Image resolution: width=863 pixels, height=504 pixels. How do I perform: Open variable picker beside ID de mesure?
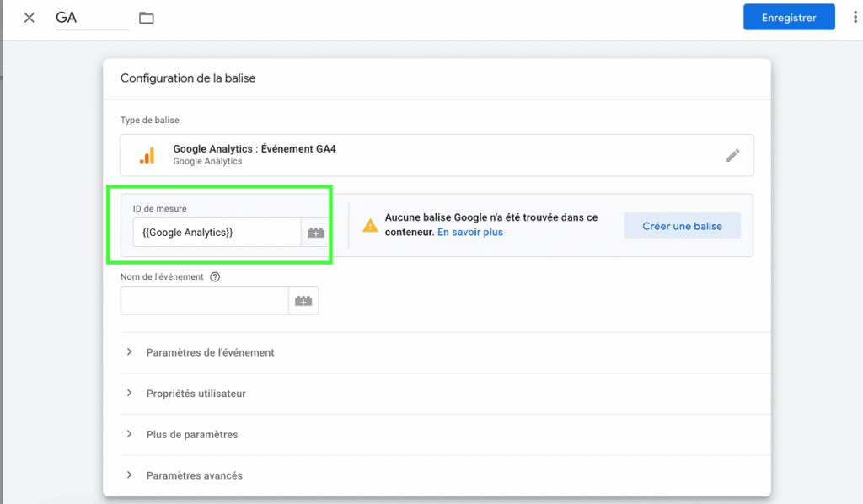[315, 232]
